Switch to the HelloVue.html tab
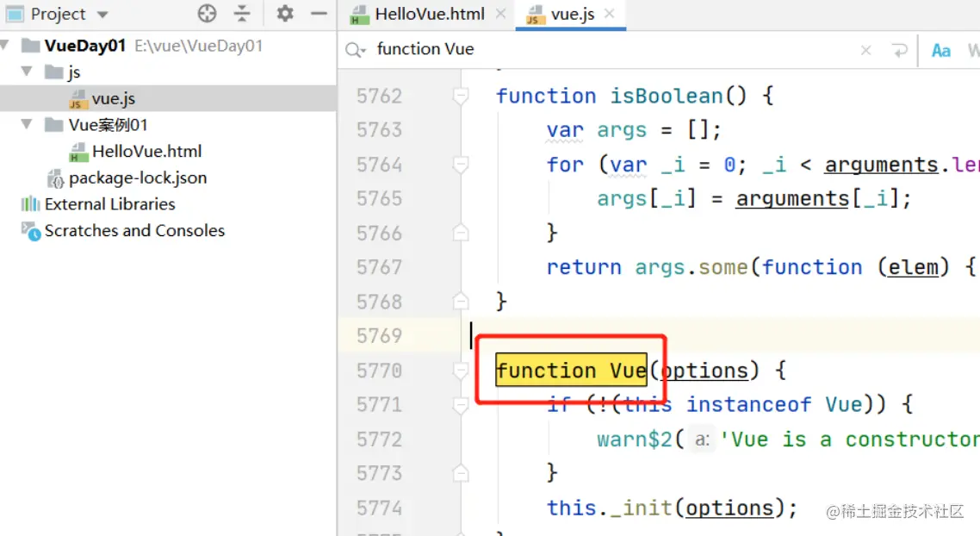This screenshot has height=536, width=980. [429, 14]
